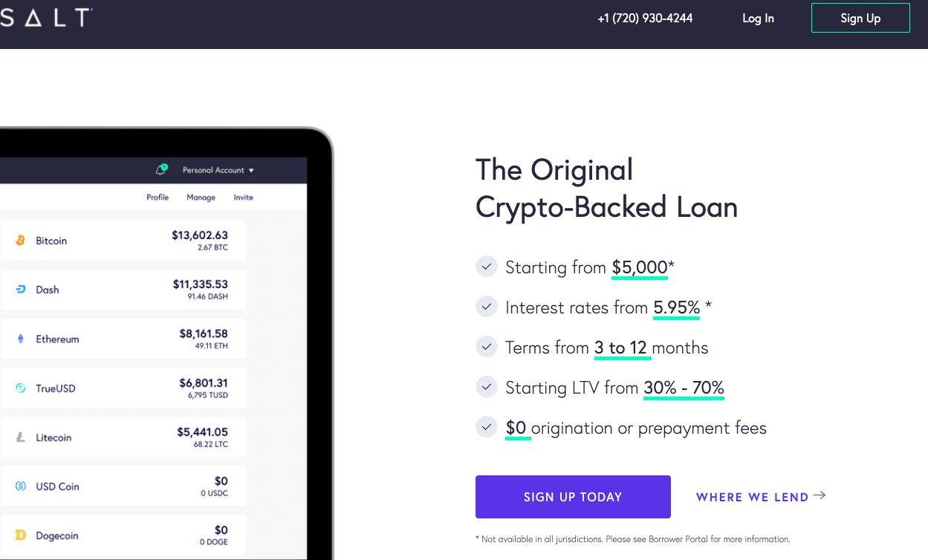Click checkmark beside $0 origination fees

(486, 427)
